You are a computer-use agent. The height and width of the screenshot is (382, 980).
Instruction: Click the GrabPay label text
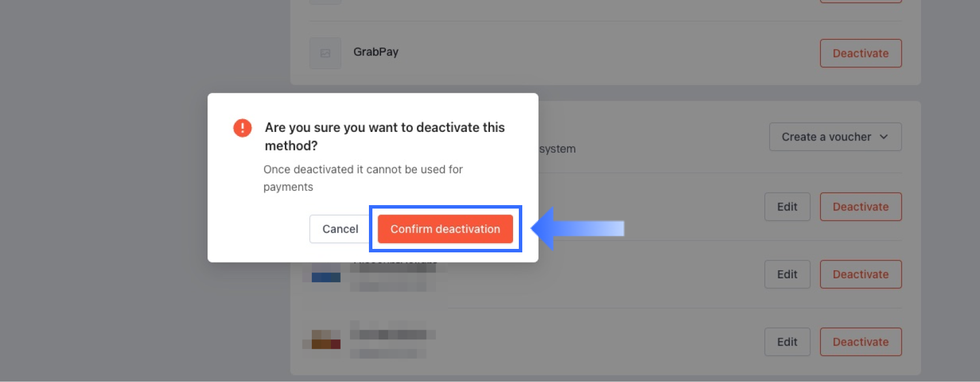point(375,52)
